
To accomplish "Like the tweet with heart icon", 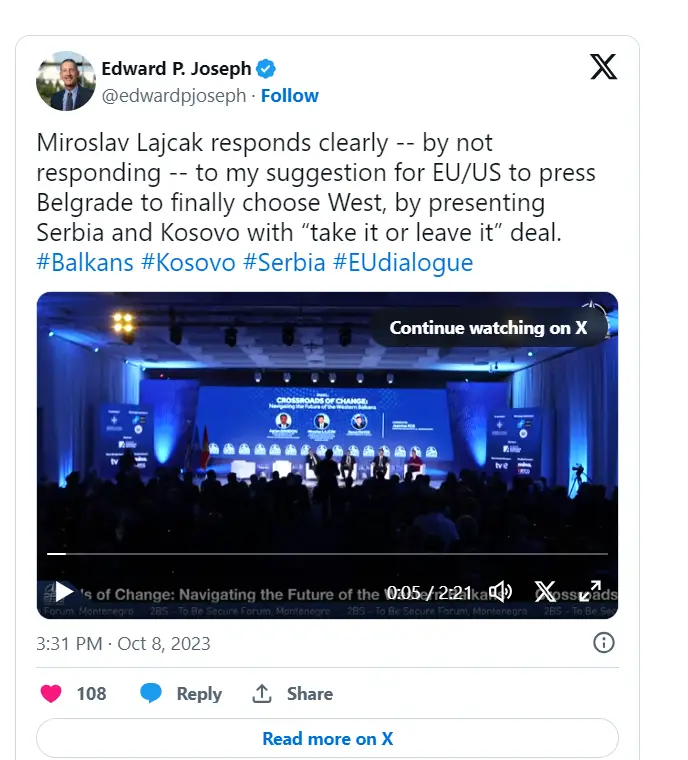I will click(51, 694).
